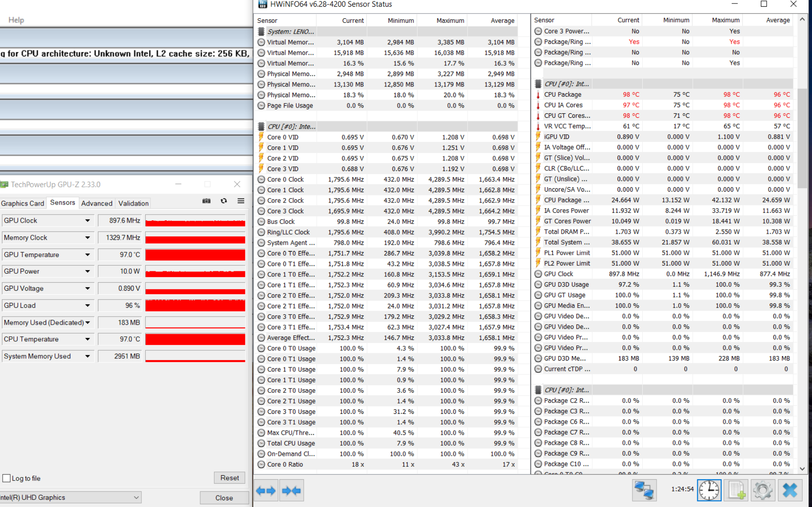Click the GPU-Z refresh icon

224,201
